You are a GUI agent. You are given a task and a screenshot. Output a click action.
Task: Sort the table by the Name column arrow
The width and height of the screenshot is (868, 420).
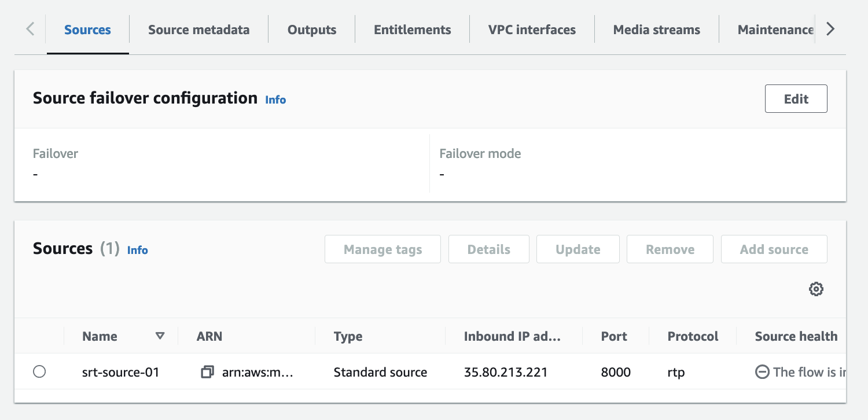[x=160, y=336]
